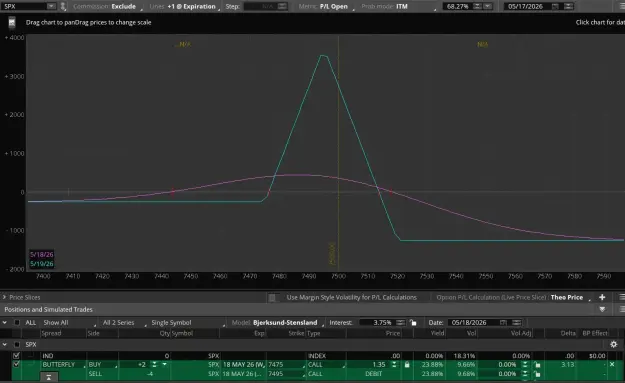Image resolution: width=625 pixels, height=383 pixels.
Task: Add a price slice with plus icon
Action: pos(602,297)
